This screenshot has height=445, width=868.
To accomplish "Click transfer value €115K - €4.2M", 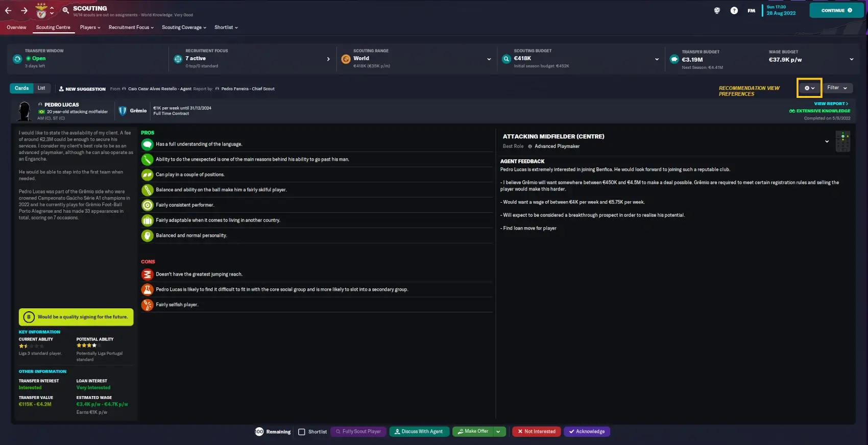I will [35, 404].
